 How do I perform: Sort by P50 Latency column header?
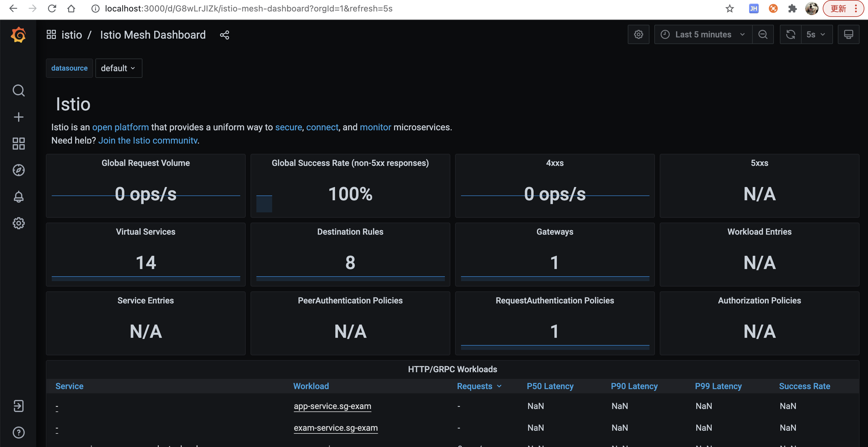pos(550,386)
